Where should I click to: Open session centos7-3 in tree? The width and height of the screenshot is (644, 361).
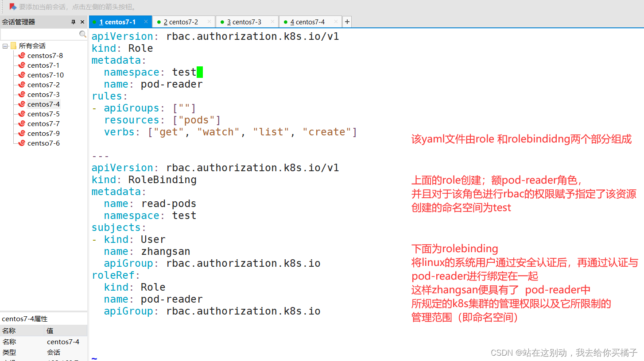pos(43,95)
